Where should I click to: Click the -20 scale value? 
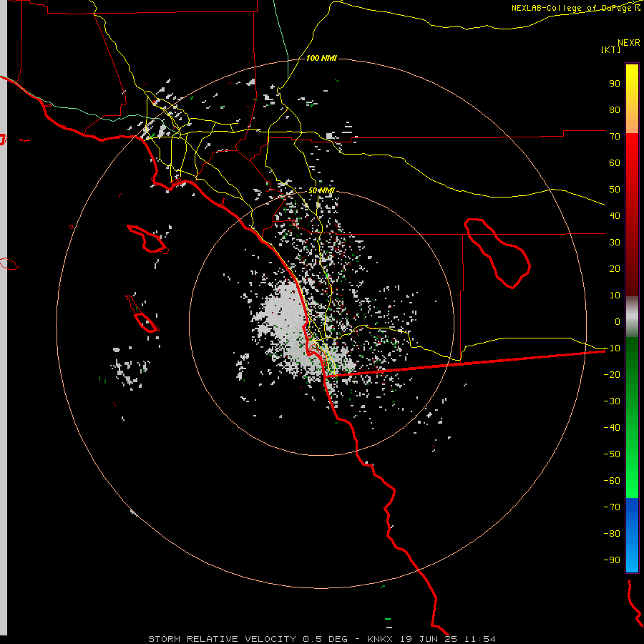pos(612,375)
